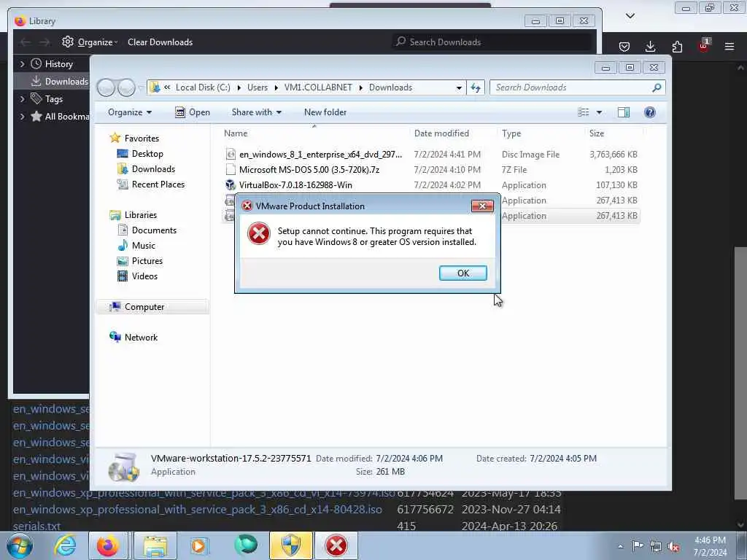Sort by Type column header

(511, 133)
